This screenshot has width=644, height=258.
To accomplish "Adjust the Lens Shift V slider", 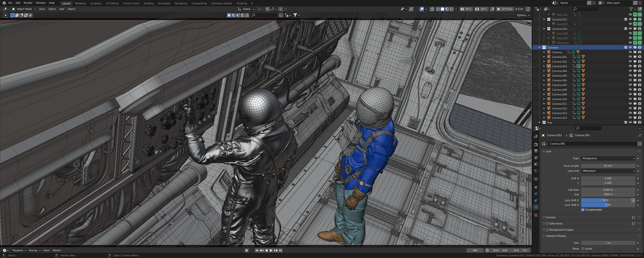I will (x=605, y=200).
